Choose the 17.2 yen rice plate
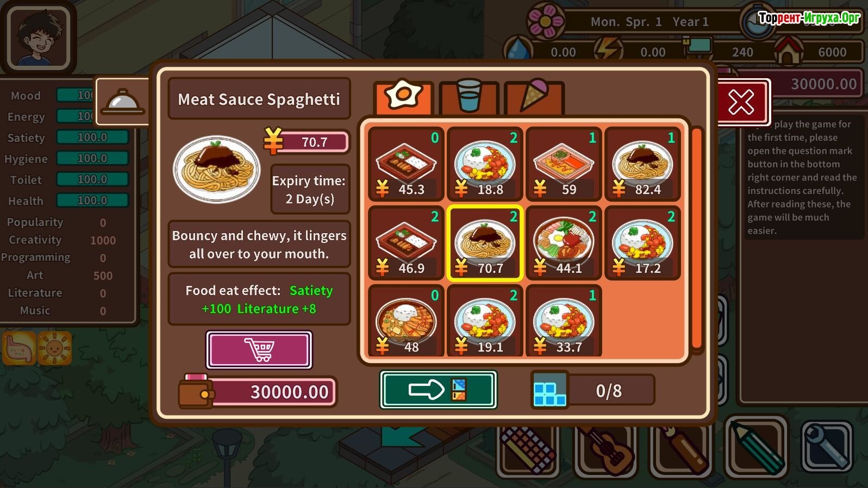This screenshot has width=868, height=488. point(642,243)
